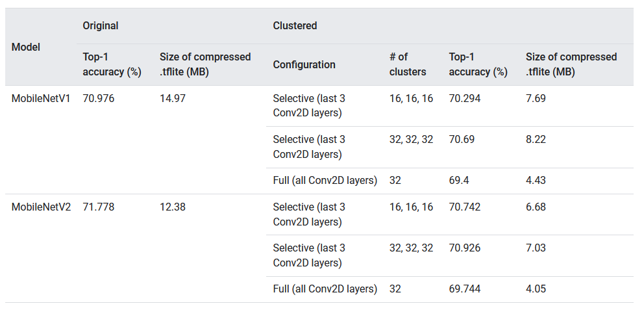Click the 70.294 clustered accuracy cell
644x310 pixels.
click(465, 98)
